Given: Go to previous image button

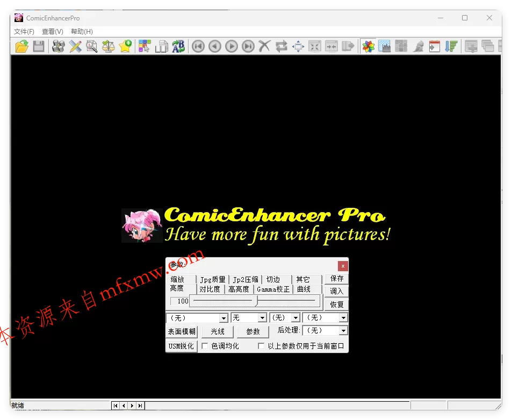Looking at the screenshot, I should pos(215,46).
